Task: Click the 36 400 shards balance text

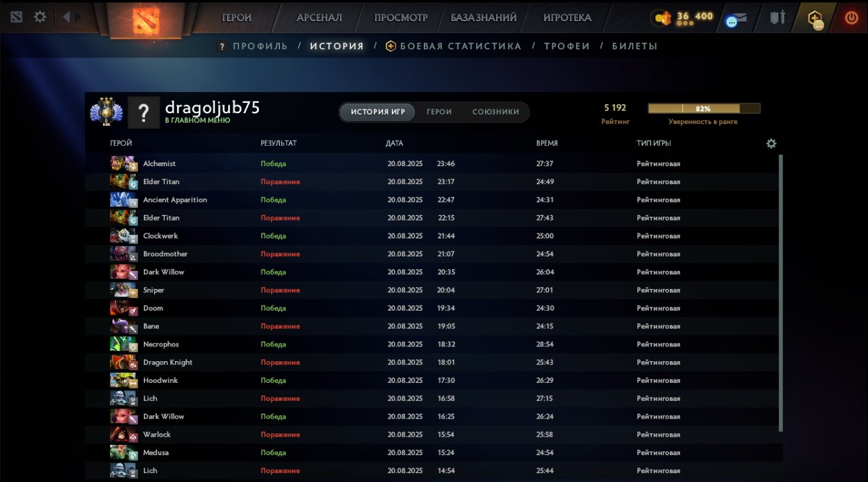Action: point(695,16)
